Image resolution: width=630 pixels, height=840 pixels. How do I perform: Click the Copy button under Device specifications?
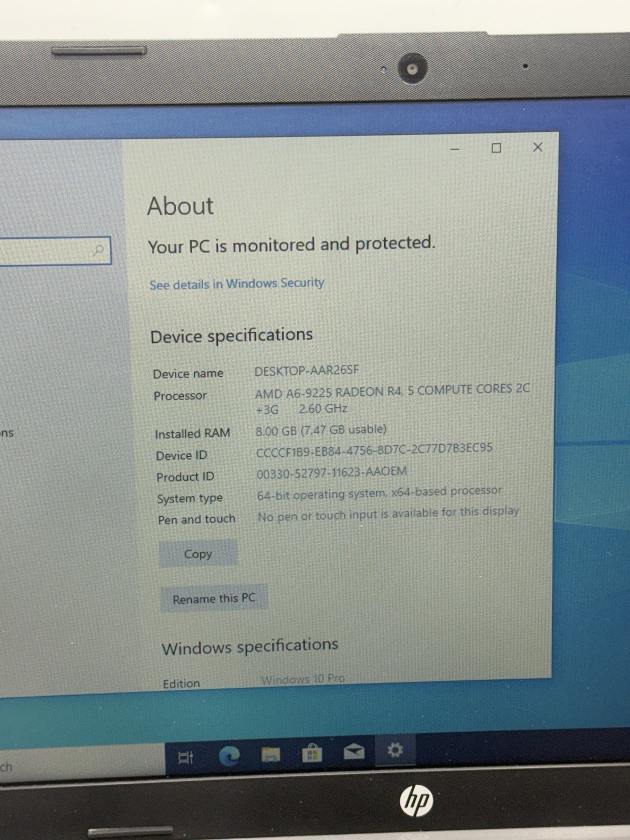click(198, 554)
